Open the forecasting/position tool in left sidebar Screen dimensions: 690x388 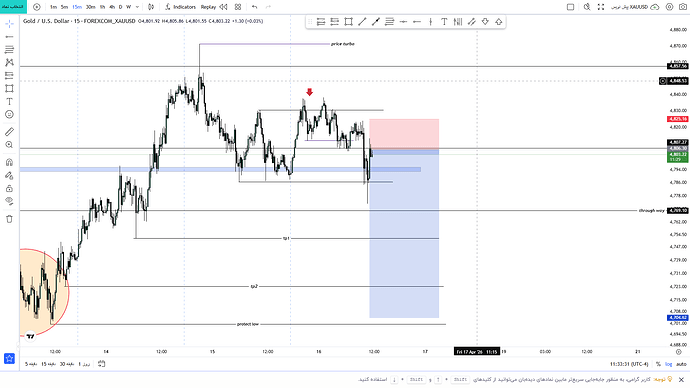click(x=9, y=75)
